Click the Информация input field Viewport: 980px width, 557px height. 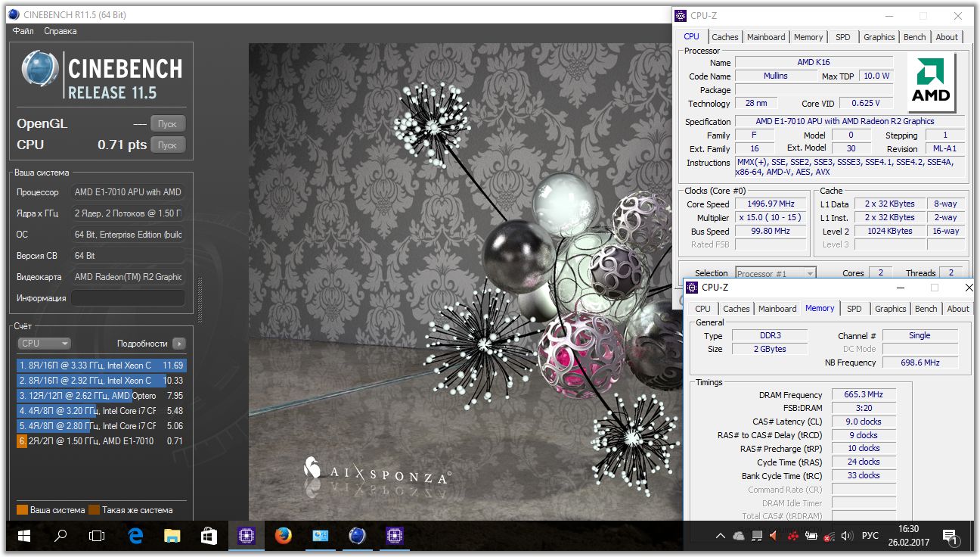tap(128, 298)
